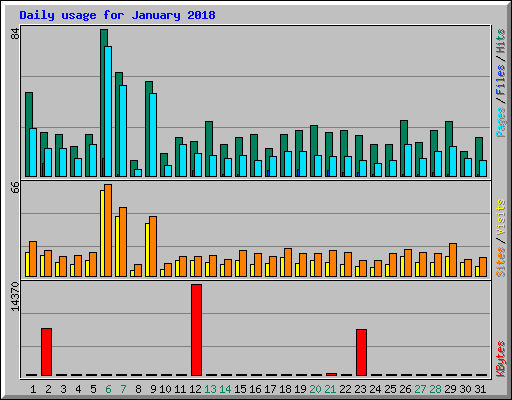Image resolution: width=512 pixels, height=400 pixels.
Task: Click the yellow sites bar for day 7
Action: (117, 246)
